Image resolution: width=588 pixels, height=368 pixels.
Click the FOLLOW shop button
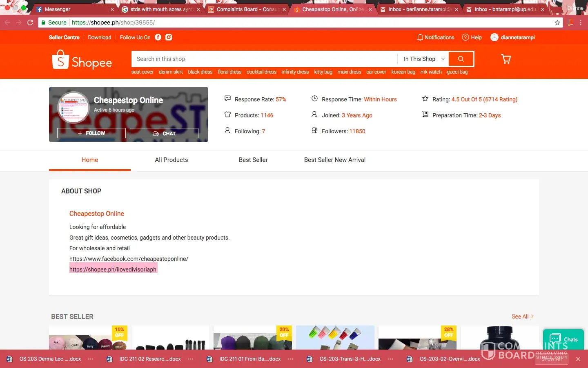coord(91,133)
